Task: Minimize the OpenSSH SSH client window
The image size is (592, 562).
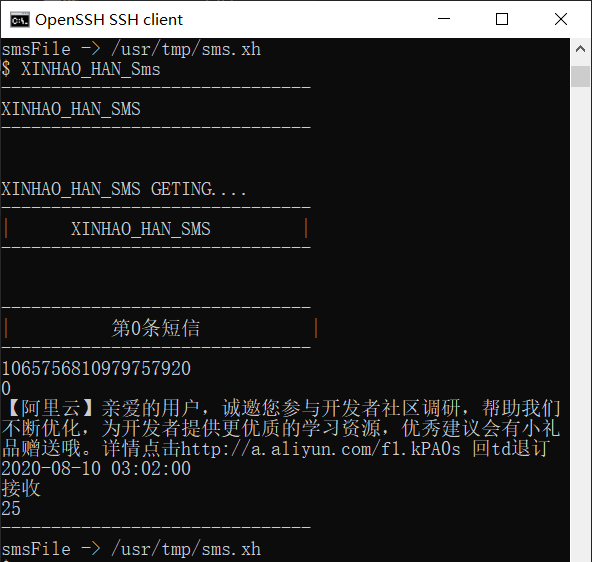Action: pos(444,19)
